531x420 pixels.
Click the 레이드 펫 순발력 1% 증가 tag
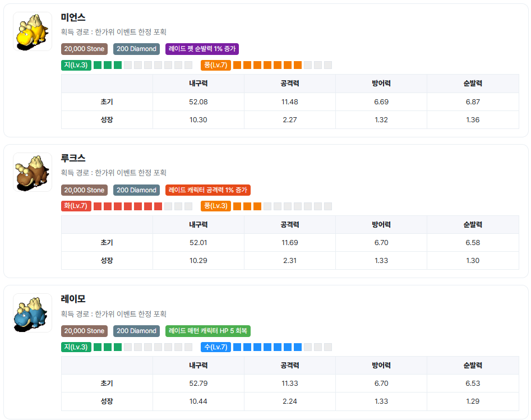(x=202, y=49)
